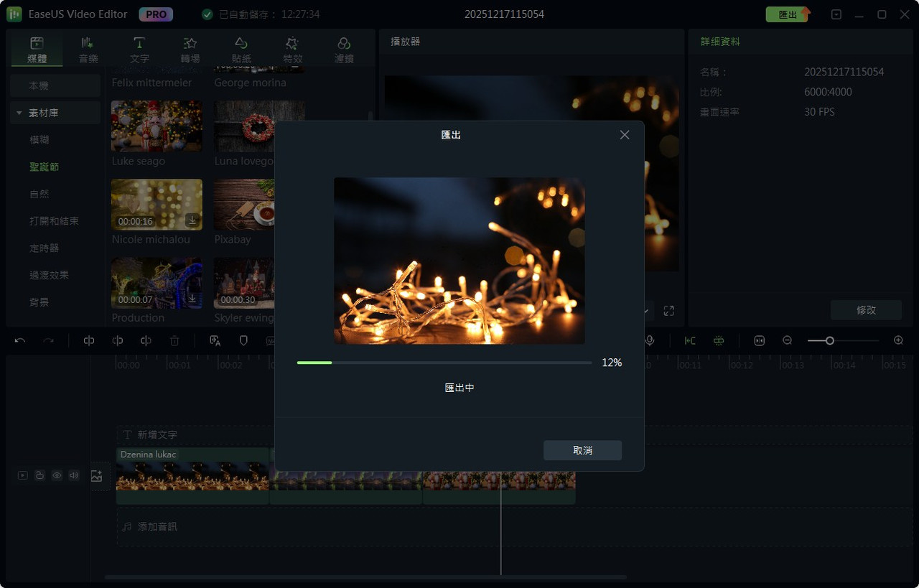Toggle the green snap icon in timeline toolbar

(690, 341)
